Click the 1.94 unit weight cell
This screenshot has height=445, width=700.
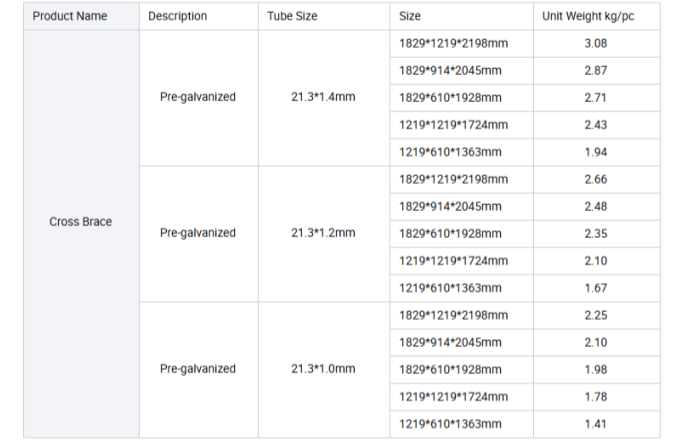596,152
